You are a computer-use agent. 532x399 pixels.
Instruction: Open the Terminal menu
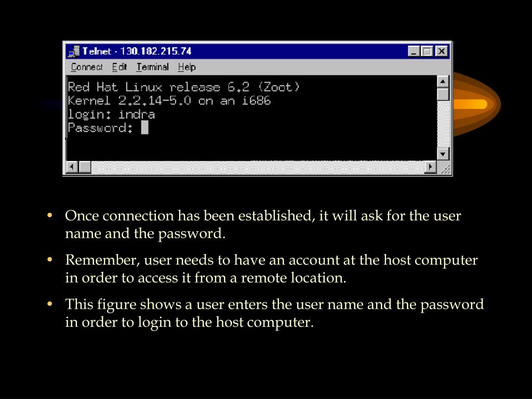pos(152,67)
